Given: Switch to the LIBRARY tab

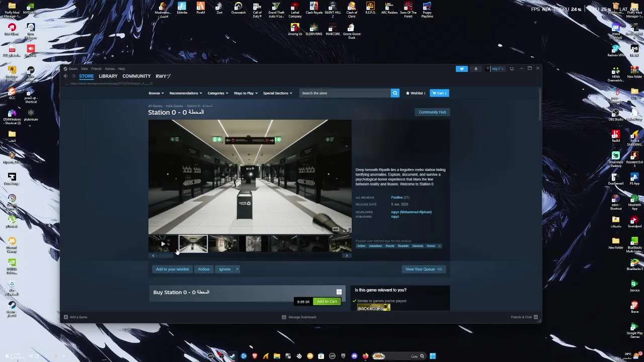Looking at the screenshot, I should pos(108,76).
